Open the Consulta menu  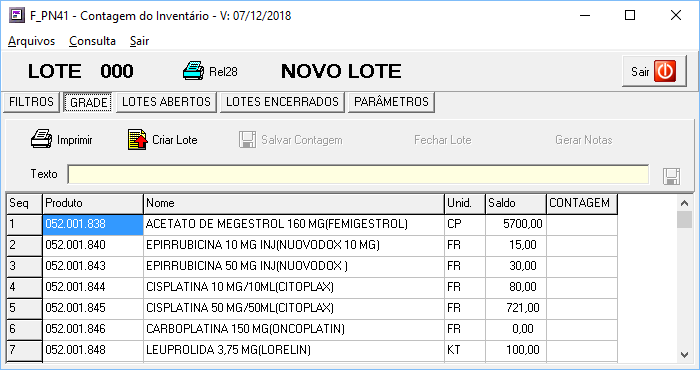92,41
